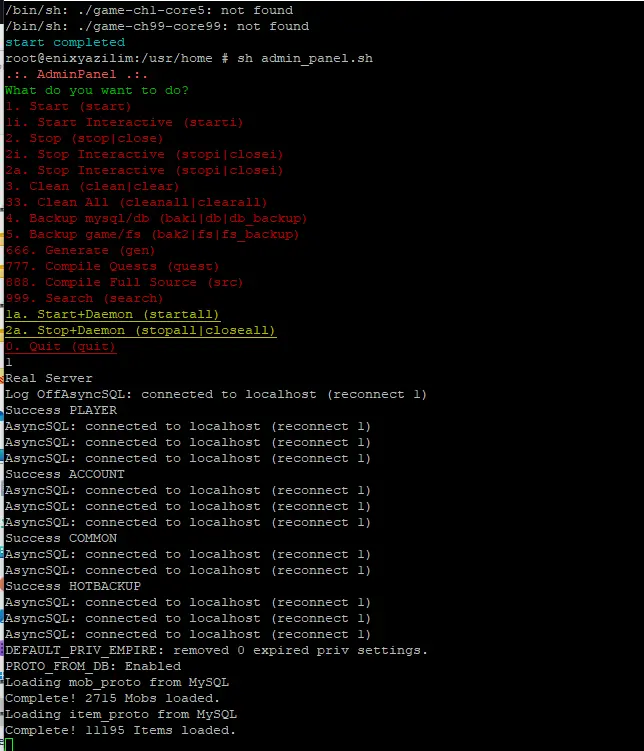Click underlined "2a. Stop+Daemon" entry
Screen dimensions: 644x751
coord(140,330)
